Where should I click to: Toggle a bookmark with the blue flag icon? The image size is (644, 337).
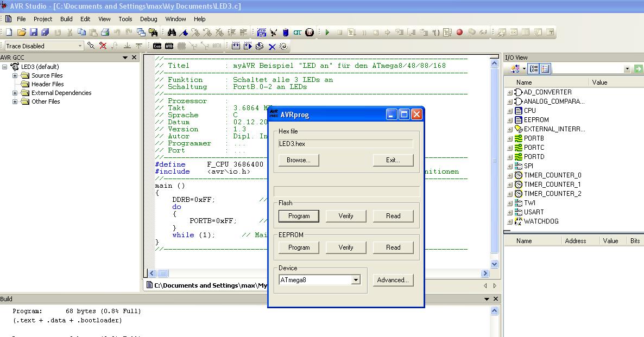pos(184,32)
